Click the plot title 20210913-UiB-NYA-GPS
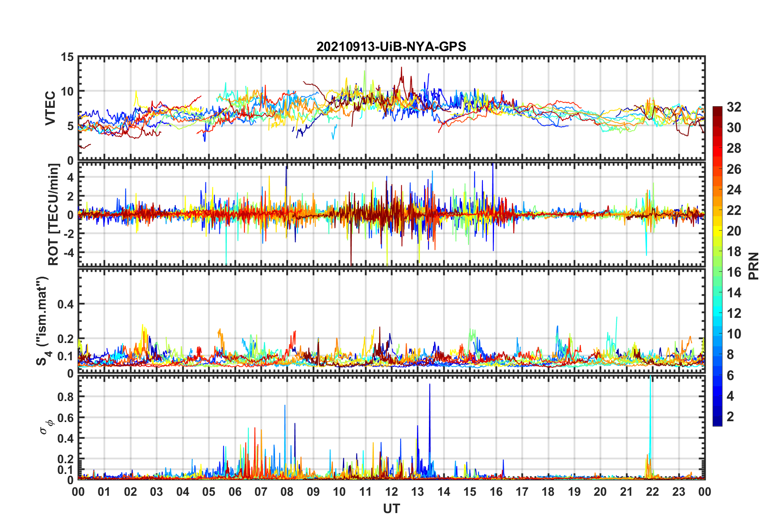This screenshot has width=783, height=532. 391,47
